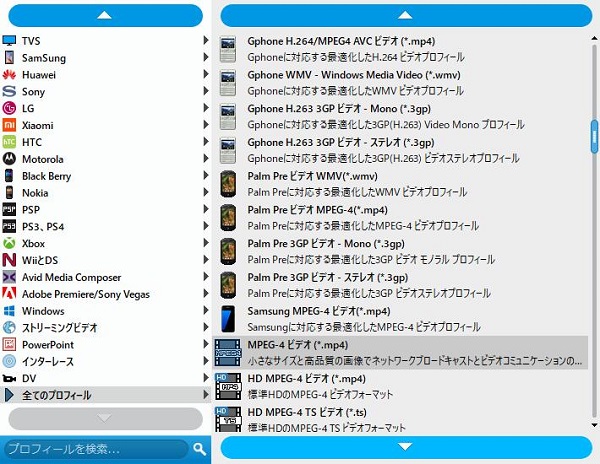Click the HD MPEG-4 ビデオ filmstrip icon
This screenshot has width=600, height=464.
pyautogui.click(x=228, y=386)
